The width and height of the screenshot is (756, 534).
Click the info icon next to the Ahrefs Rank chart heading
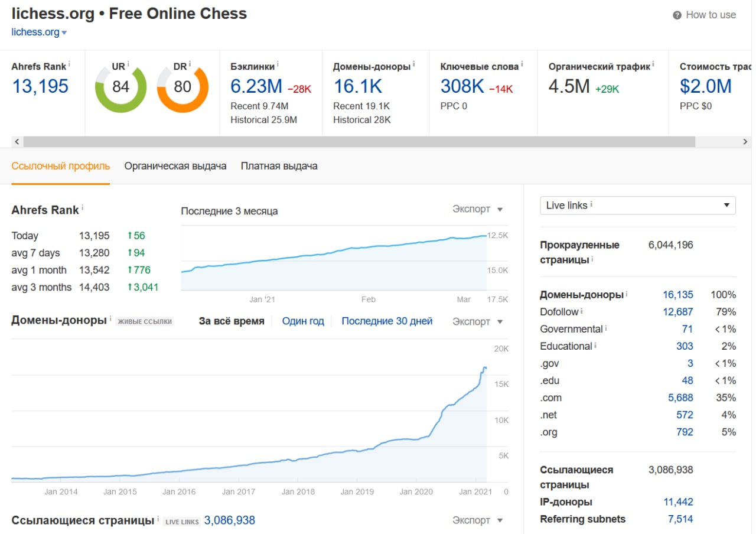click(x=83, y=207)
